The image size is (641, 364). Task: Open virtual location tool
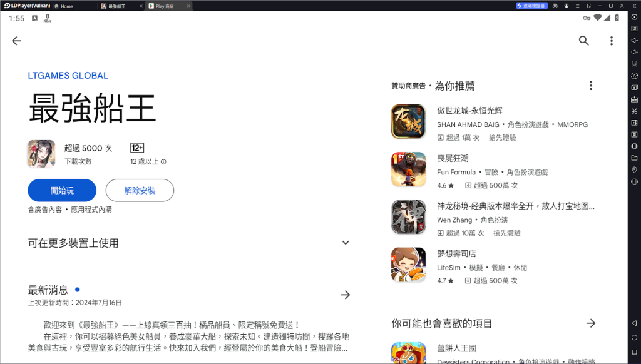pyautogui.click(x=634, y=169)
